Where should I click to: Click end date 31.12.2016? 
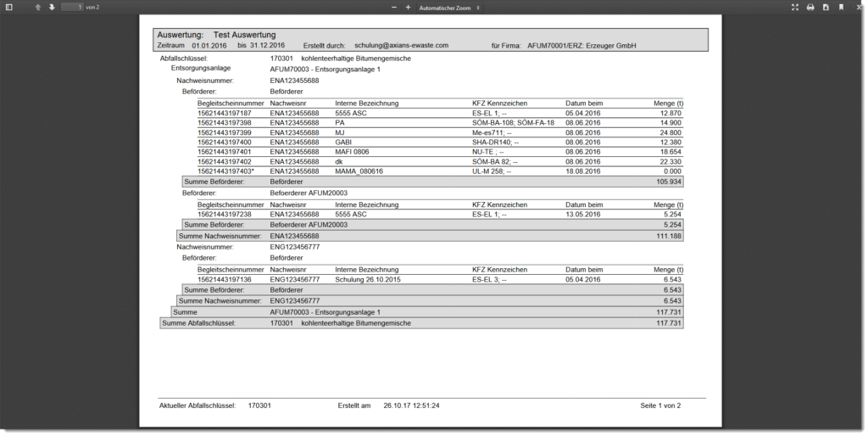[x=267, y=46]
